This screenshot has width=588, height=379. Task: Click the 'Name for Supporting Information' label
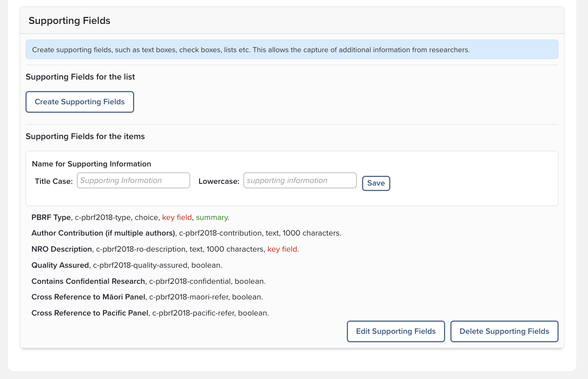[91, 164]
